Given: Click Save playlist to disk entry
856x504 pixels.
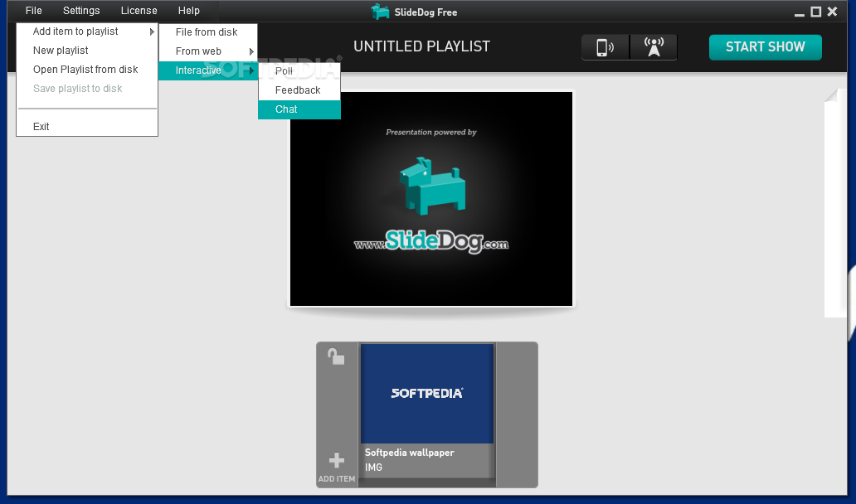Looking at the screenshot, I should (x=87, y=89).
